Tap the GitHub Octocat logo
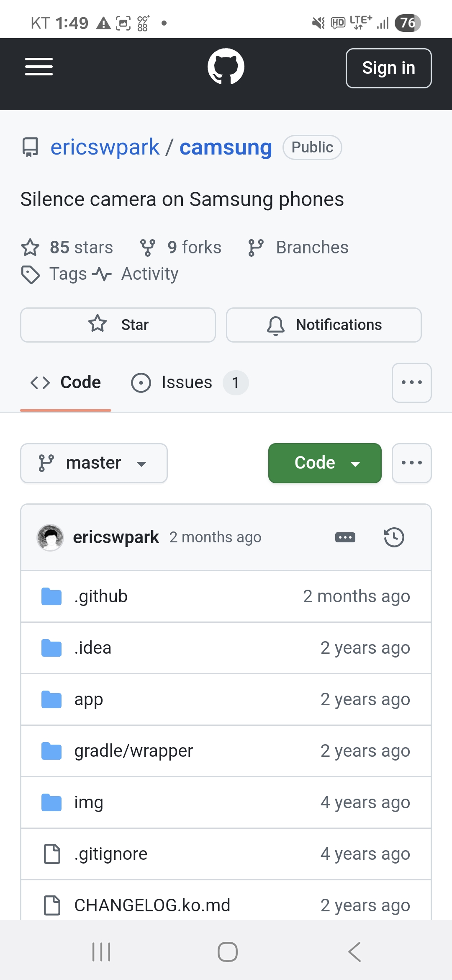Screen dimensions: 452x980 [x=226, y=67]
